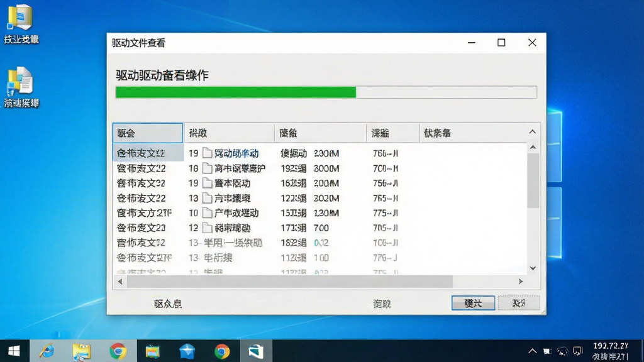644x362 pixels.
Task: Click the battery icon in system tray
Action: pyautogui.click(x=547, y=351)
